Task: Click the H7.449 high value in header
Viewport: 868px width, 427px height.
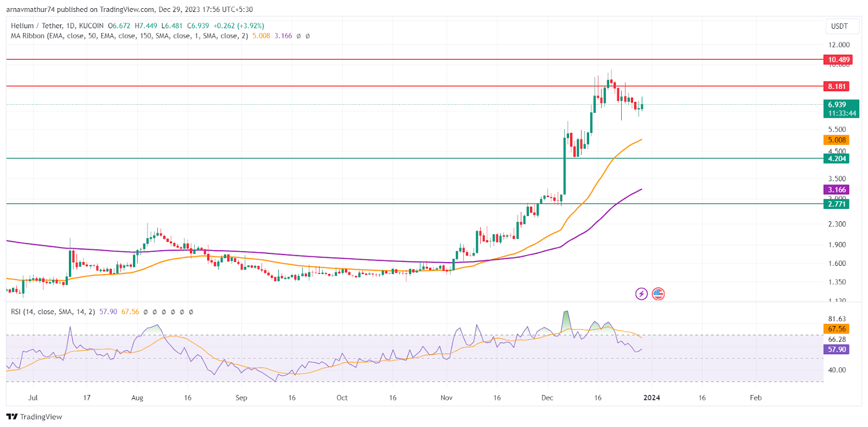Action: [146, 26]
